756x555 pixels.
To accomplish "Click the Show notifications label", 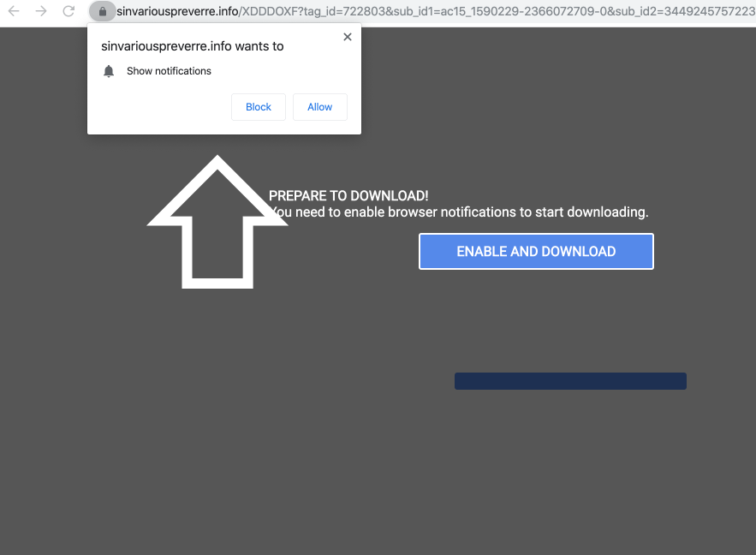I will 169,71.
